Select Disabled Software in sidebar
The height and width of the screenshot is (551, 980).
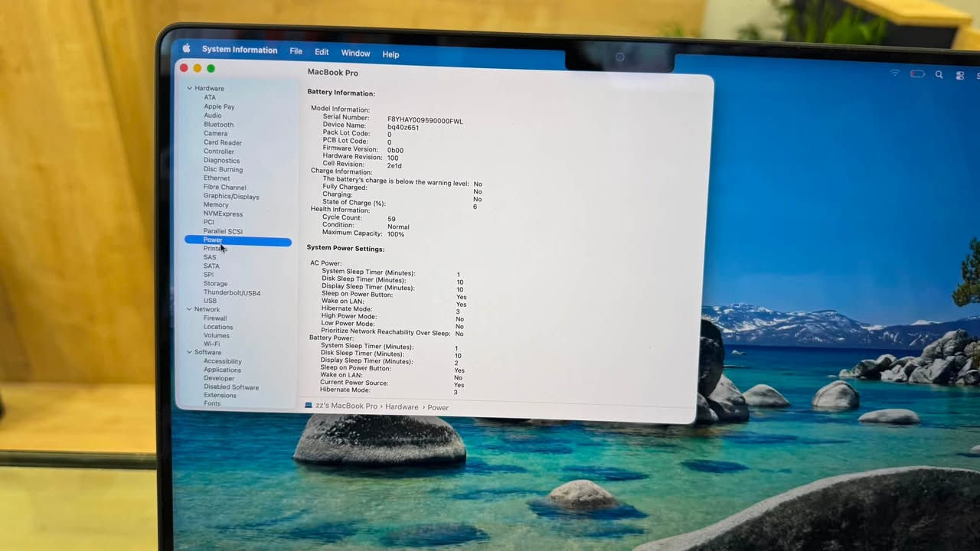pos(231,387)
